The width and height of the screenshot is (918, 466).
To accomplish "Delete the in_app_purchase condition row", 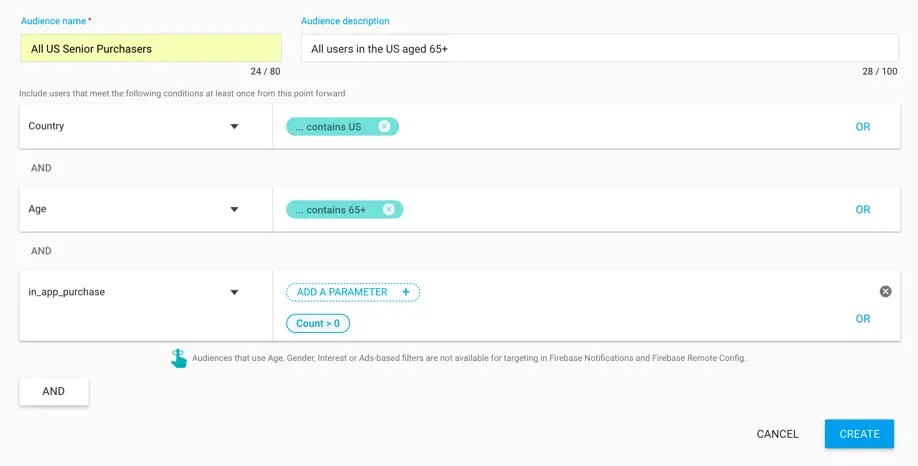I will tap(885, 292).
